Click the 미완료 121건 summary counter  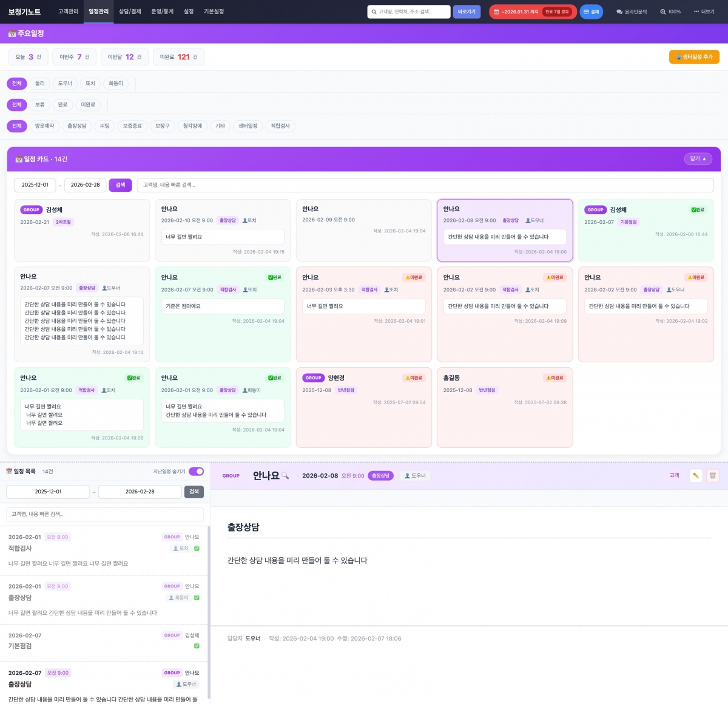(x=178, y=57)
